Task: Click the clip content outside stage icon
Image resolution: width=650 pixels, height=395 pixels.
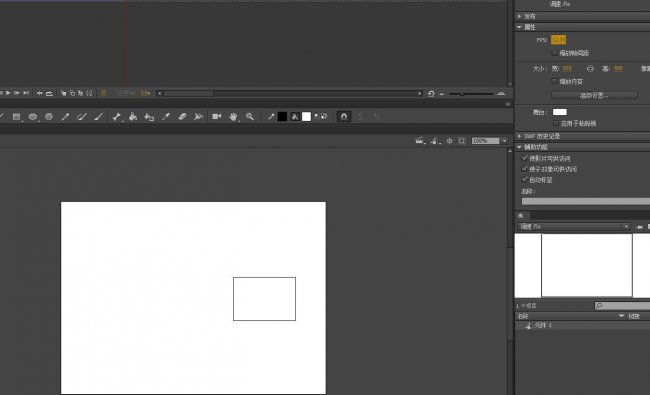Action: pyautogui.click(x=461, y=141)
